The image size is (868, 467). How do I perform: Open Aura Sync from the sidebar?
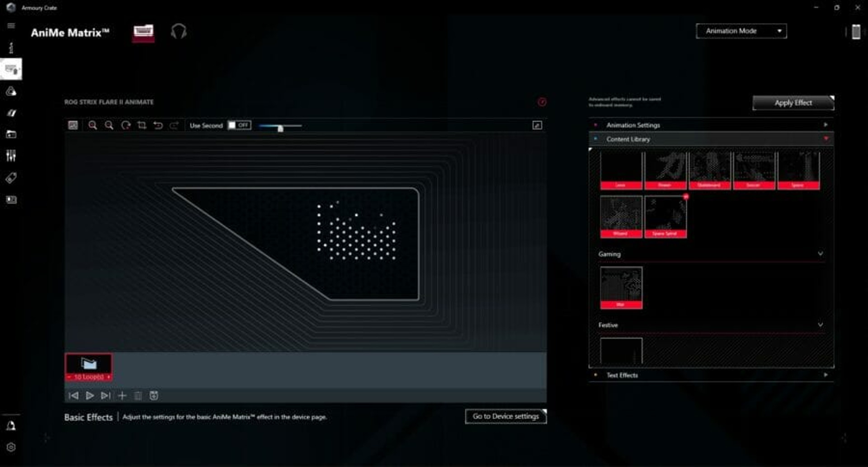click(11, 91)
